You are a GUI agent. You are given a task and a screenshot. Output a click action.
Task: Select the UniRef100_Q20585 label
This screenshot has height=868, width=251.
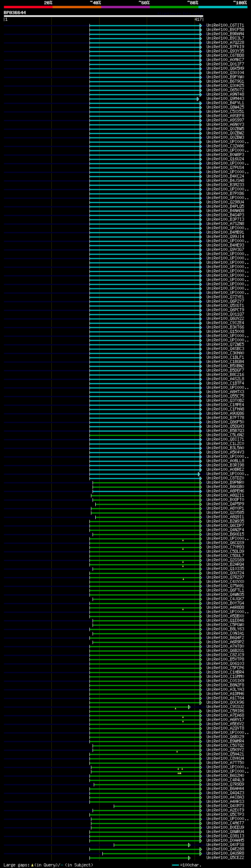tap(225, 512)
